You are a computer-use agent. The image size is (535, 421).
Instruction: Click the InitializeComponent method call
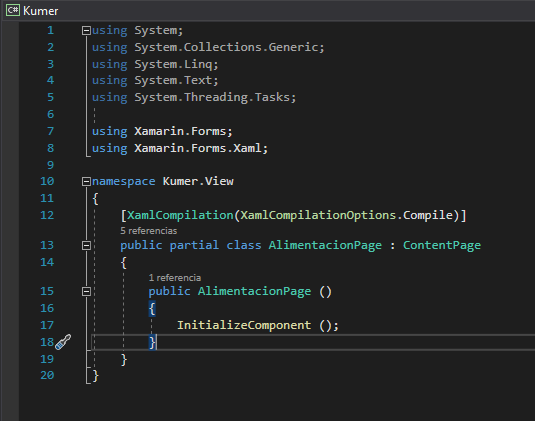tap(244, 325)
